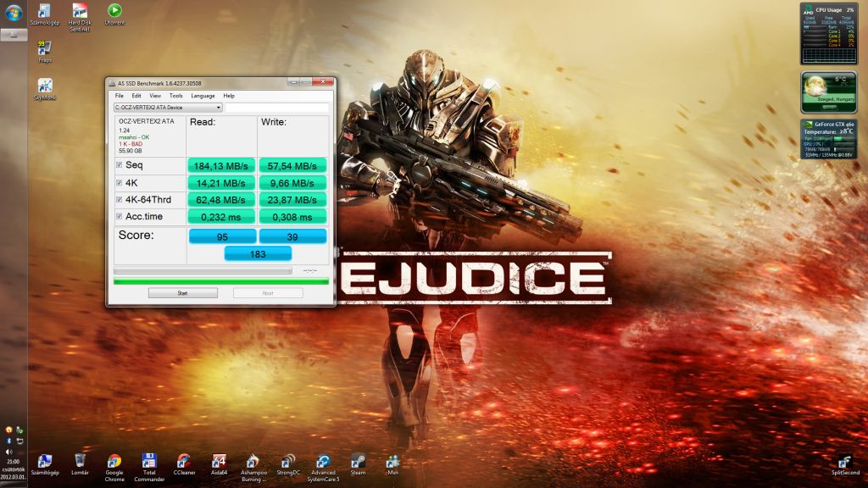Click the volume speaker tray icon
The height and width of the screenshot is (488, 868).
8,452
